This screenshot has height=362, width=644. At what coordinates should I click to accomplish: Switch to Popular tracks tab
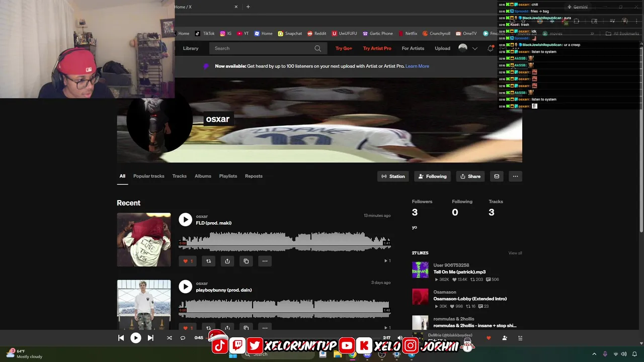148,176
